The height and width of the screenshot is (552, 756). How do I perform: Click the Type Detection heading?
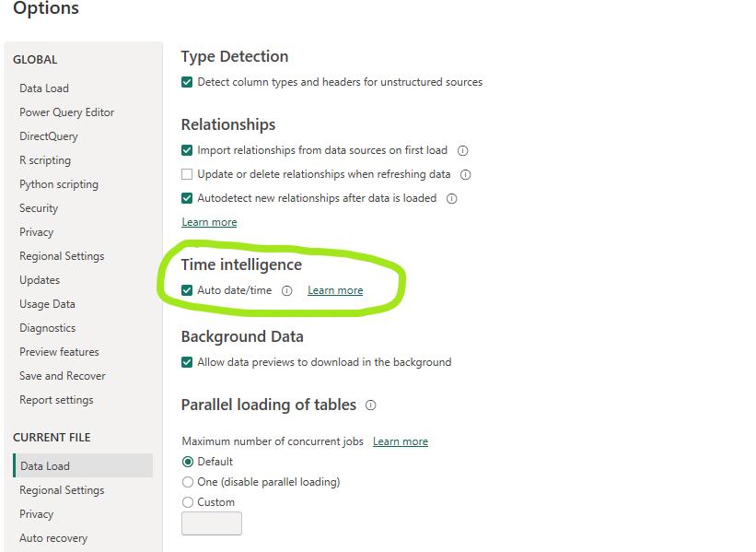pos(235,56)
